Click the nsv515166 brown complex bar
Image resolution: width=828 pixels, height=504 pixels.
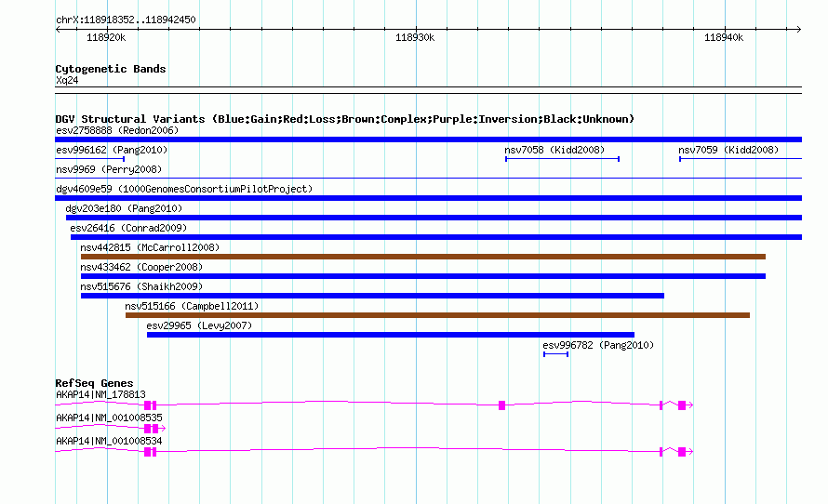(x=438, y=315)
